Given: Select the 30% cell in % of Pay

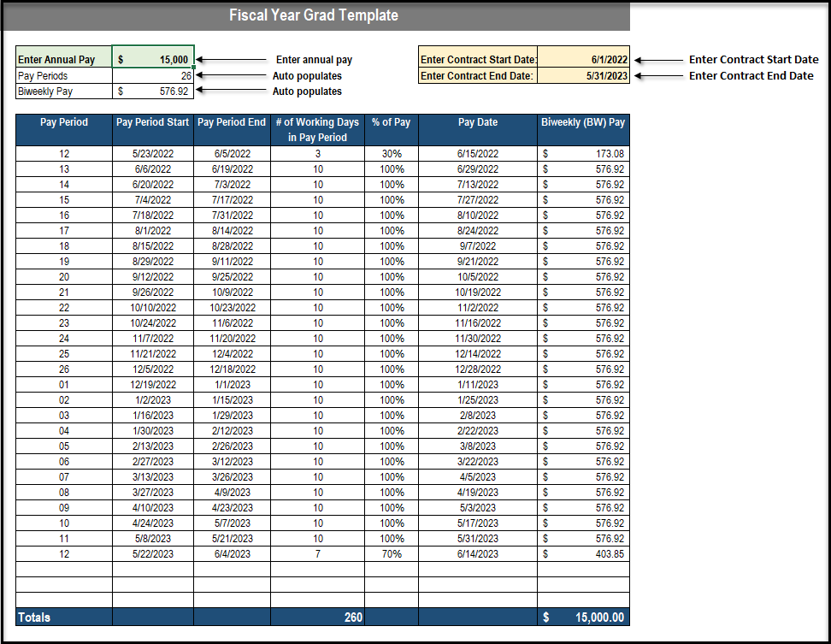Looking at the screenshot, I should (x=392, y=154).
